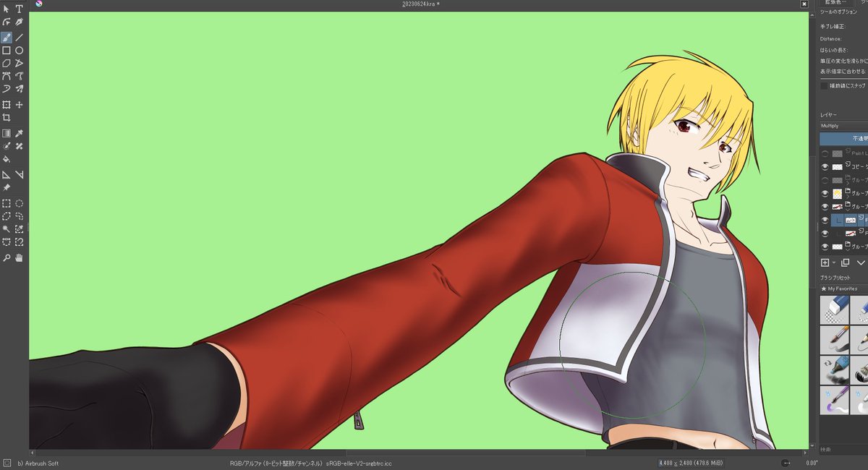Screen dimensions: 868x470
Task: Select the Assistant tool
Action: click(x=7, y=174)
